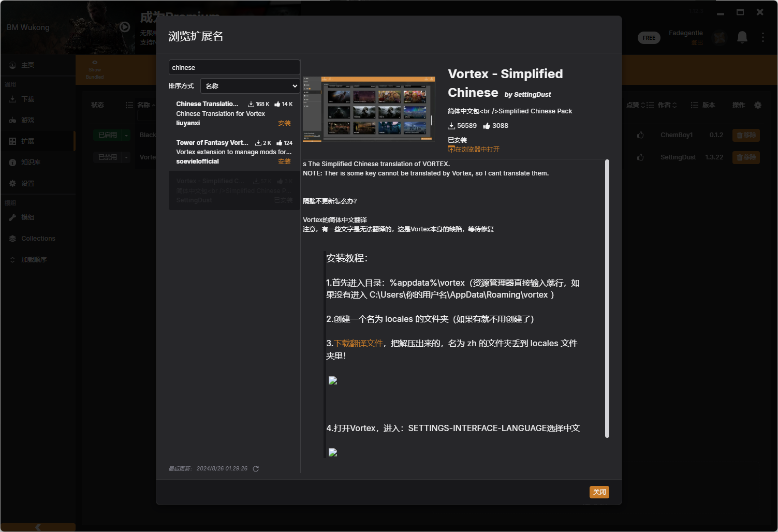This screenshot has height=532, width=778.
Task: Click the 下载翻译文件 download link
Action: click(358, 343)
